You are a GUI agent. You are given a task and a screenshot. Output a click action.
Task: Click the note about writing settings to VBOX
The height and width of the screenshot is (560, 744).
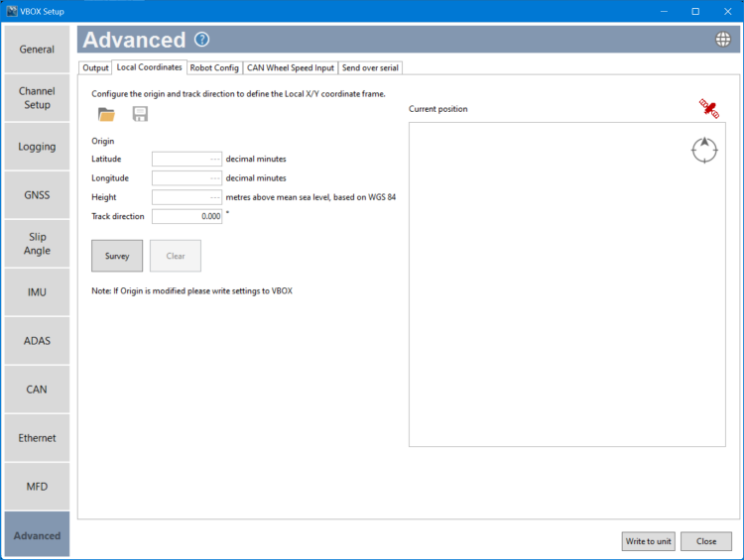[x=191, y=290]
